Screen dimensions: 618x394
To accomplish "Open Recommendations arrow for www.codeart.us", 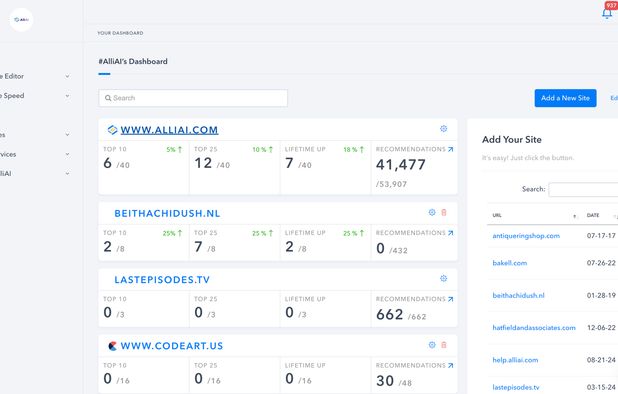I will coord(450,366).
